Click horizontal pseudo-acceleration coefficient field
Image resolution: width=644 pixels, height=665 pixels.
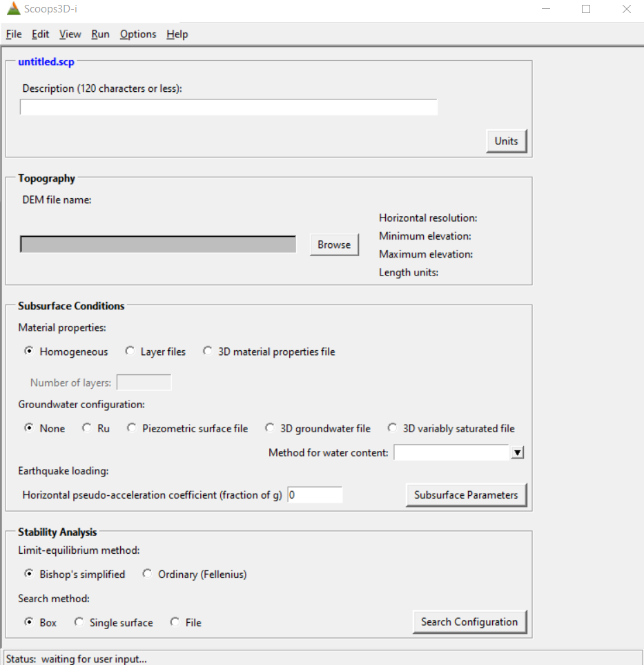point(315,495)
